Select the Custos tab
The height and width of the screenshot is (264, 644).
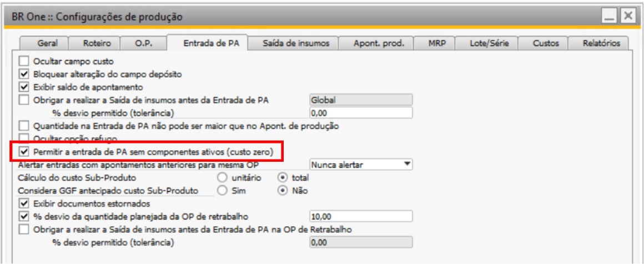click(546, 43)
